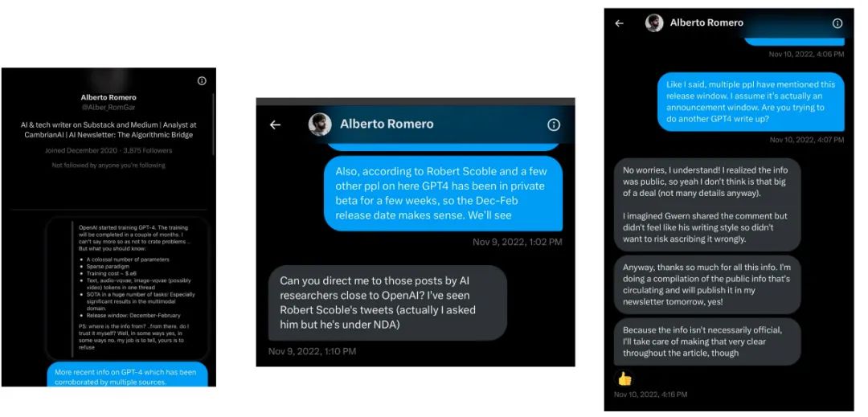Image resolution: width=868 pixels, height=417 pixels.
Task: Select the 'More recent info on GPT-4' message bubble
Action: click(x=127, y=375)
